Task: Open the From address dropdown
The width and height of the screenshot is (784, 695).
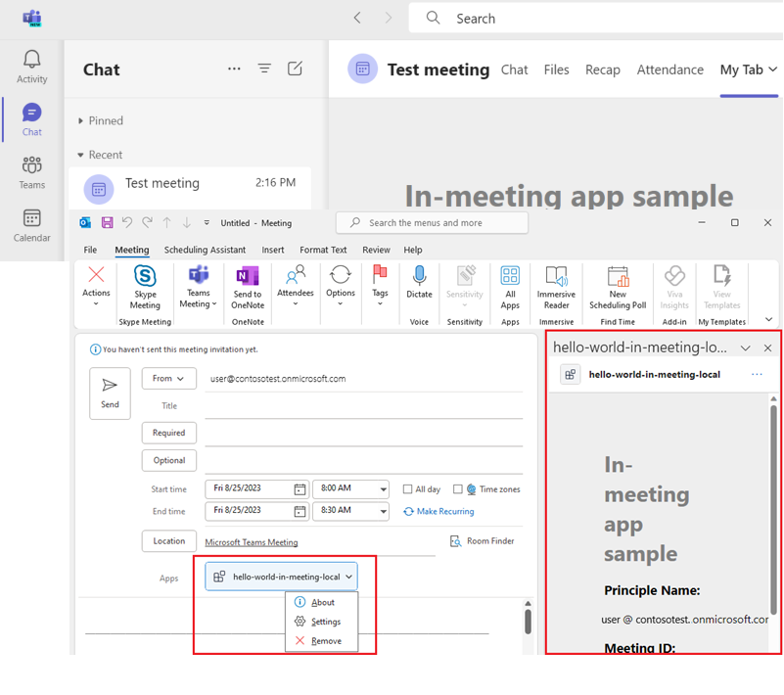Action: pyautogui.click(x=168, y=378)
